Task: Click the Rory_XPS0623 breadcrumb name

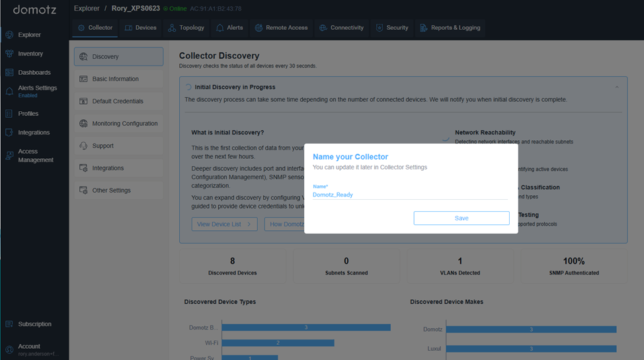Action: [136, 8]
